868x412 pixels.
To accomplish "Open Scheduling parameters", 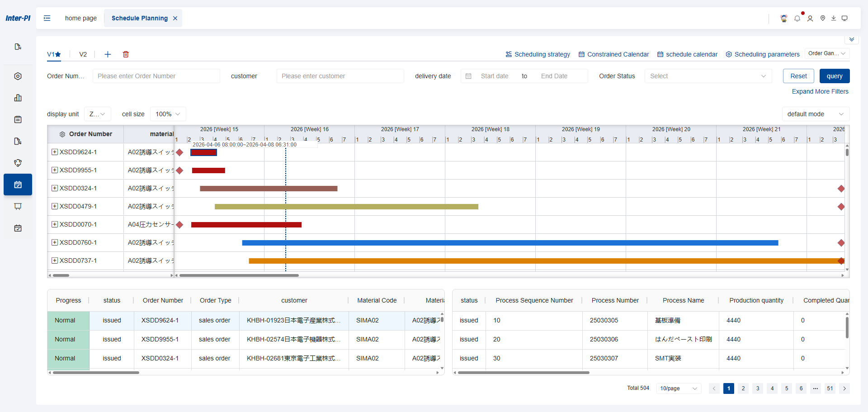I will 763,54.
